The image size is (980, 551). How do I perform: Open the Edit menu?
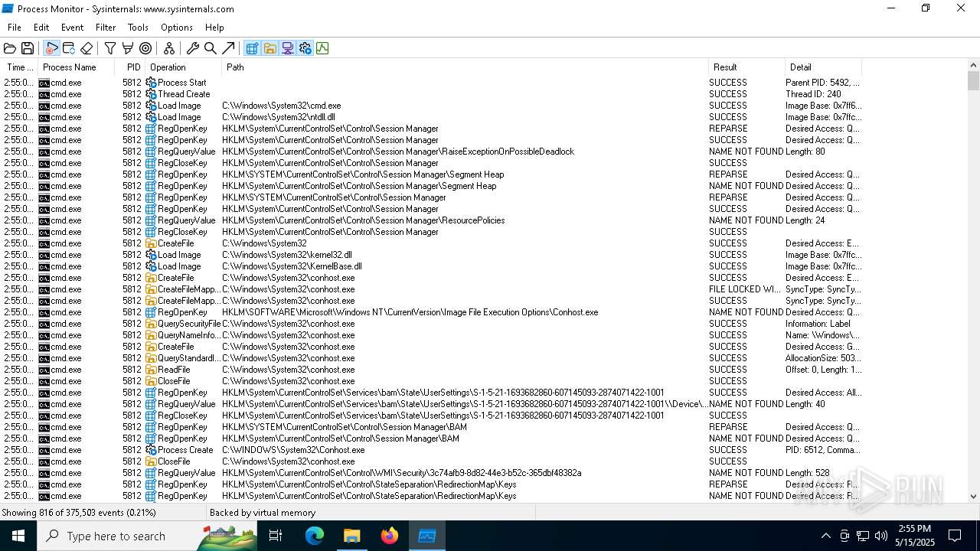click(x=41, y=28)
